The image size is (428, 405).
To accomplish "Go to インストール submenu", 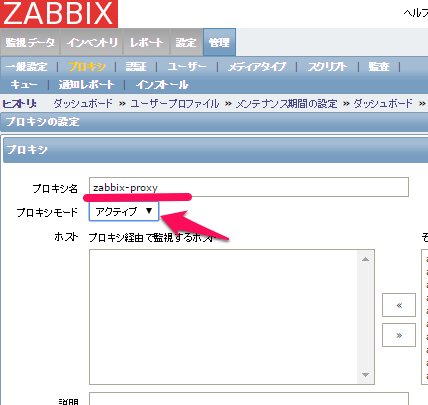I will click(162, 84).
